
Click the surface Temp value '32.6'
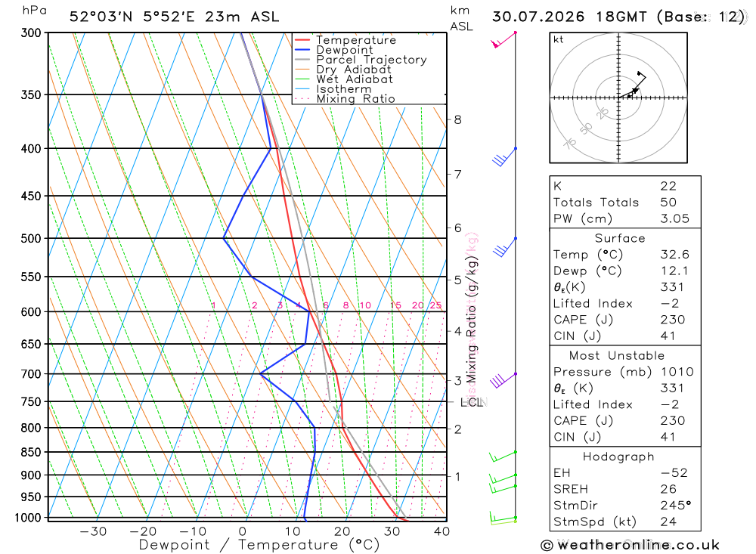tap(675, 255)
